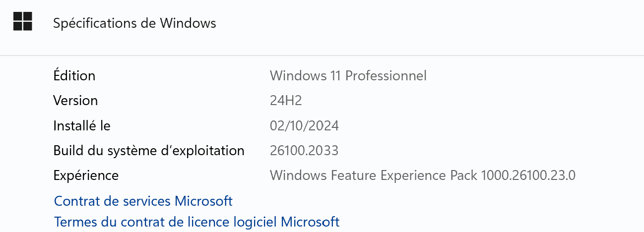Viewport: 644px width, 232px height.
Task: Select the 24H2 version value
Action: click(286, 101)
